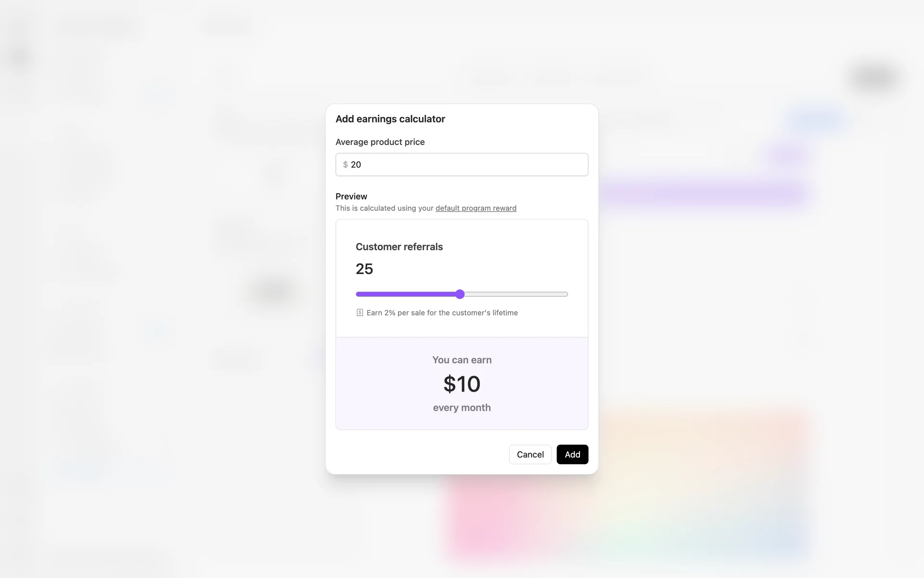Click the Customer referrals heading
924x578 pixels.
(x=399, y=247)
